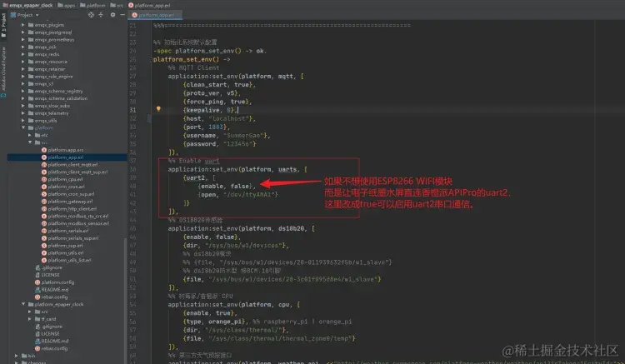The image size is (625, 364).
Task: Click apps breadcrumb in navigation bar
Action: pyautogui.click(x=66, y=5)
